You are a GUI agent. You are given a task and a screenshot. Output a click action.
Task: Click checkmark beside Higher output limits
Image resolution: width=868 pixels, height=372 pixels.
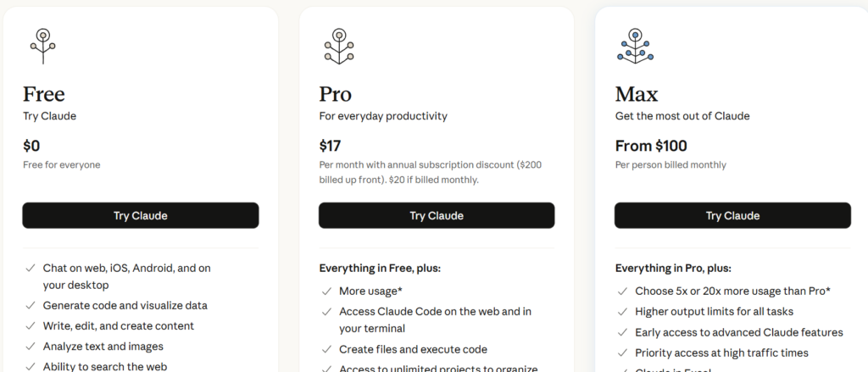click(x=622, y=312)
